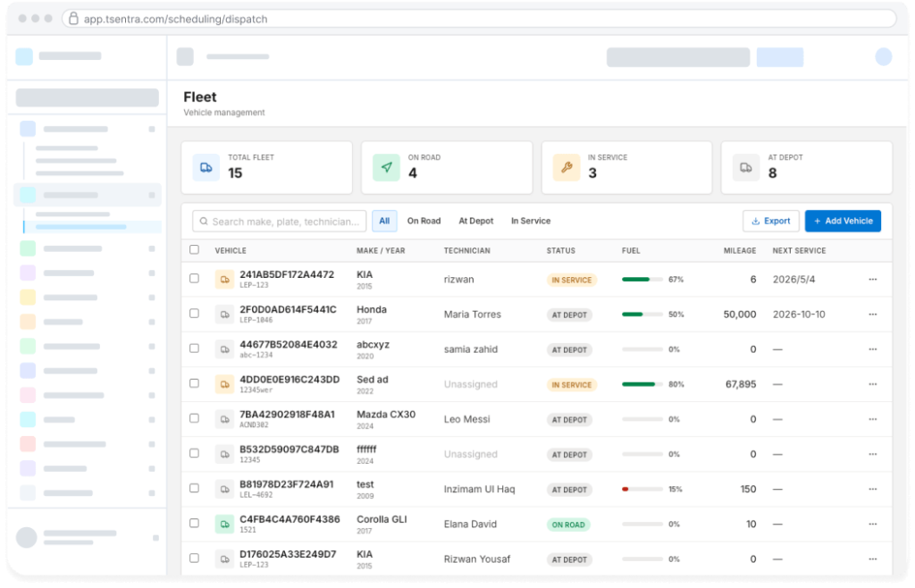Open more options for Inzimam Ul Haq row
This screenshot has height=588, width=915.
click(x=872, y=490)
